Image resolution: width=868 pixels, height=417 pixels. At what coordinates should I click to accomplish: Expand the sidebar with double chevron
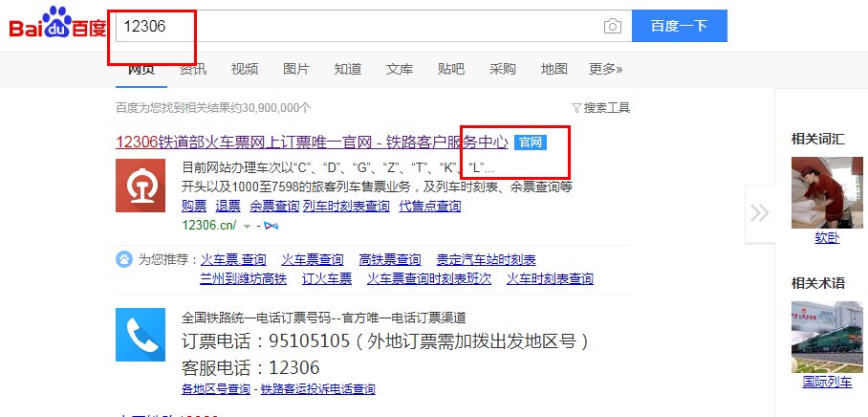click(759, 213)
